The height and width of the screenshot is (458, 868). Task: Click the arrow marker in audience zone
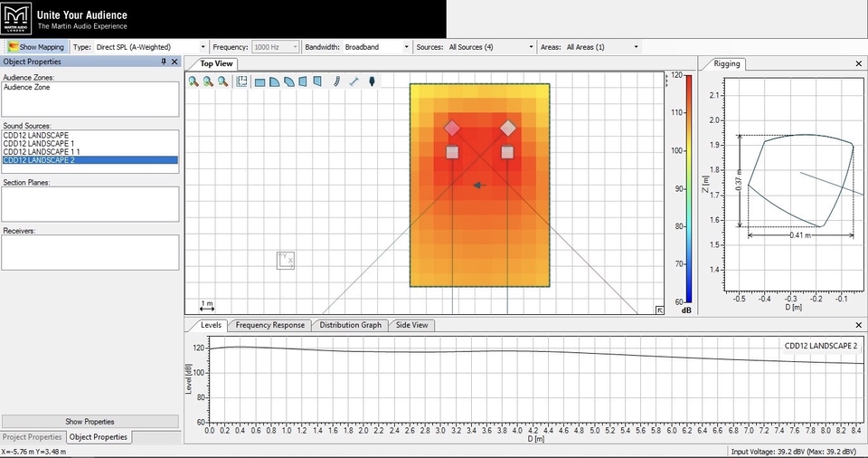pyautogui.click(x=479, y=186)
